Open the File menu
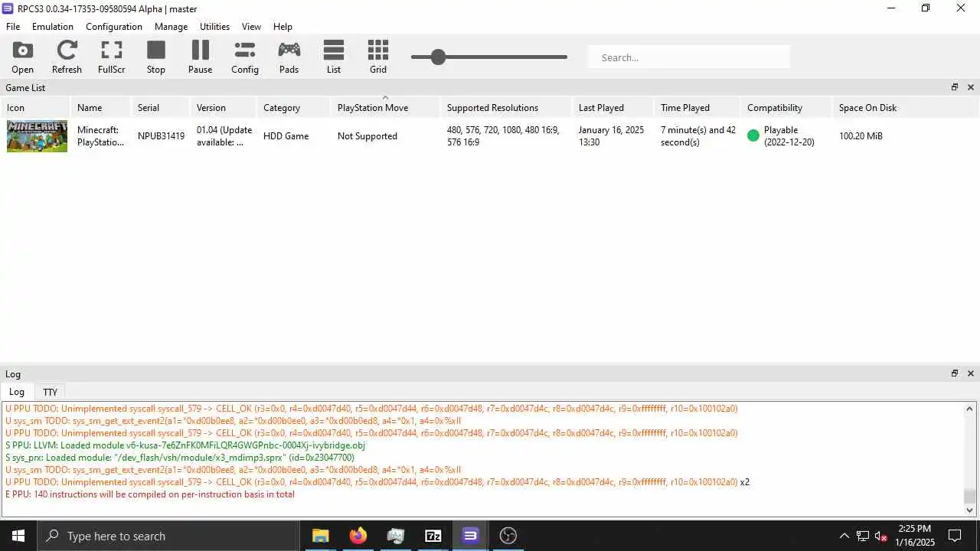This screenshot has height=551, width=980. point(13,27)
